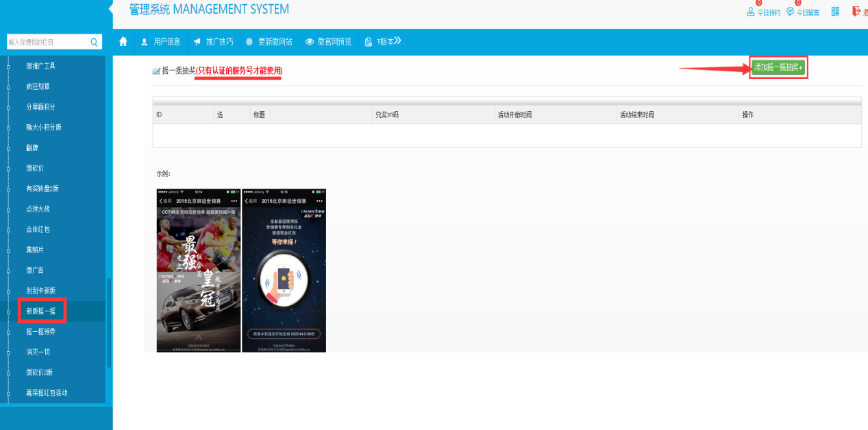Image resolution: width=868 pixels, height=430 pixels.
Task: Open 摇一摇领券 in the sidebar
Action: (41, 331)
